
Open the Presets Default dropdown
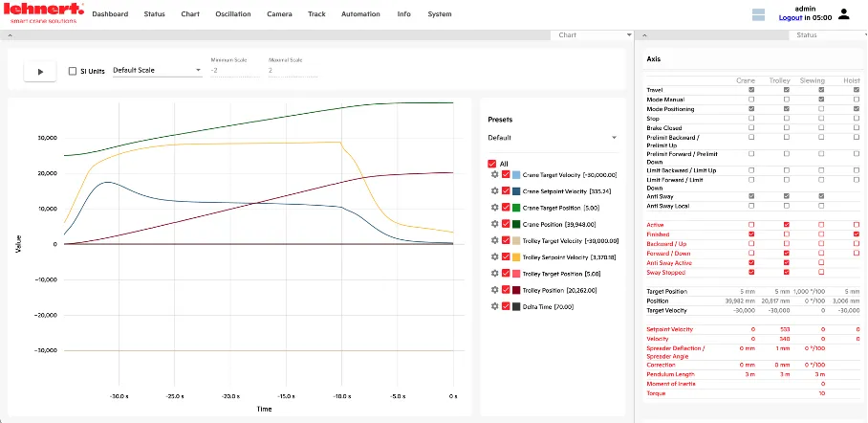click(x=553, y=138)
